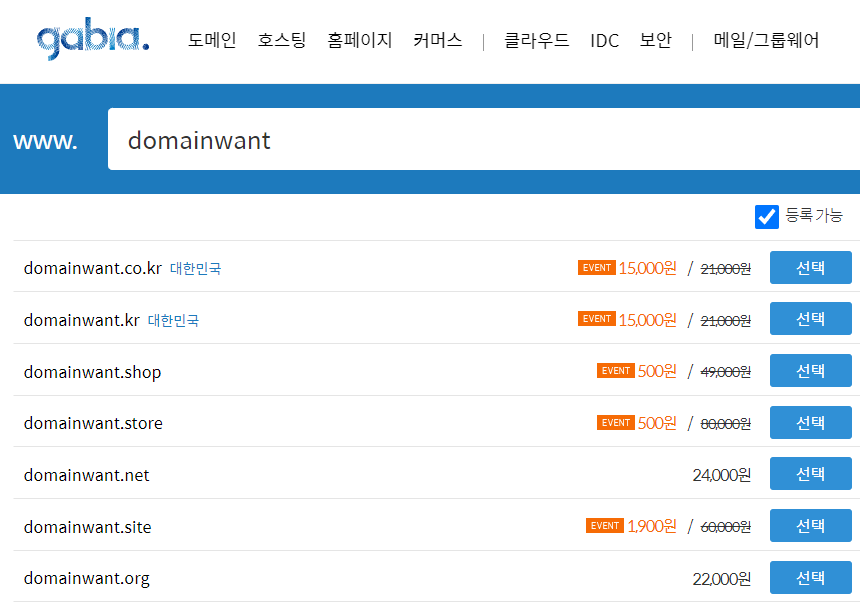Image resolution: width=860 pixels, height=608 pixels.
Task: Click domainwant.co.kr domain name
Action: (x=93, y=268)
